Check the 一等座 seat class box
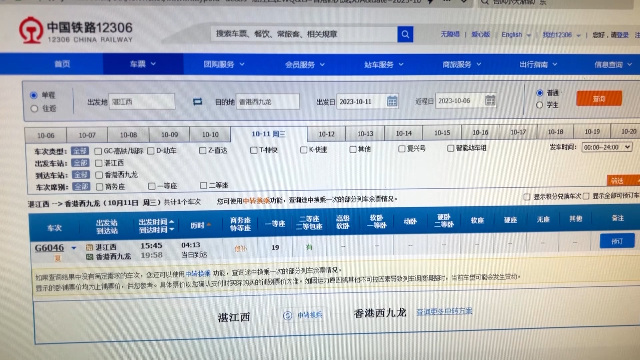The image size is (640, 360). [152, 186]
